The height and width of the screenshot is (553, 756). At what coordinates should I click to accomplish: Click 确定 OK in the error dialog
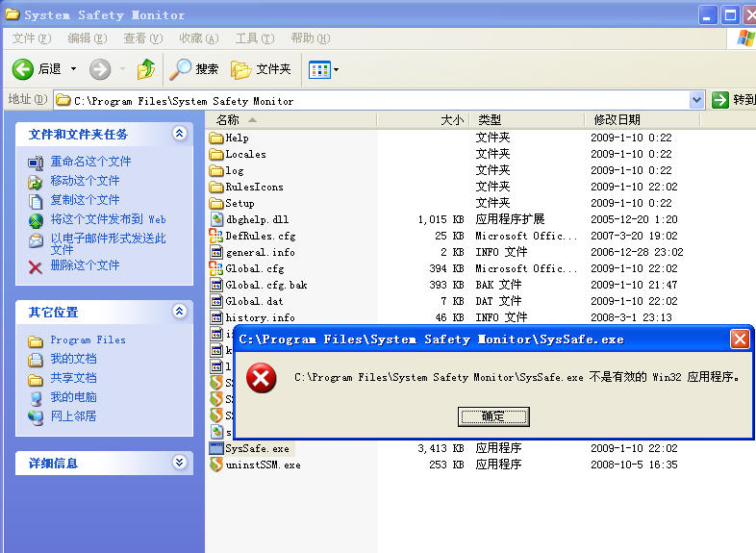pyautogui.click(x=493, y=416)
